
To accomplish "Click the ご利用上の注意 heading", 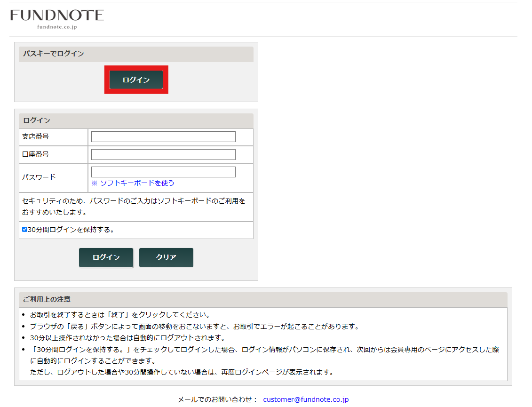I will [x=47, y=299].
